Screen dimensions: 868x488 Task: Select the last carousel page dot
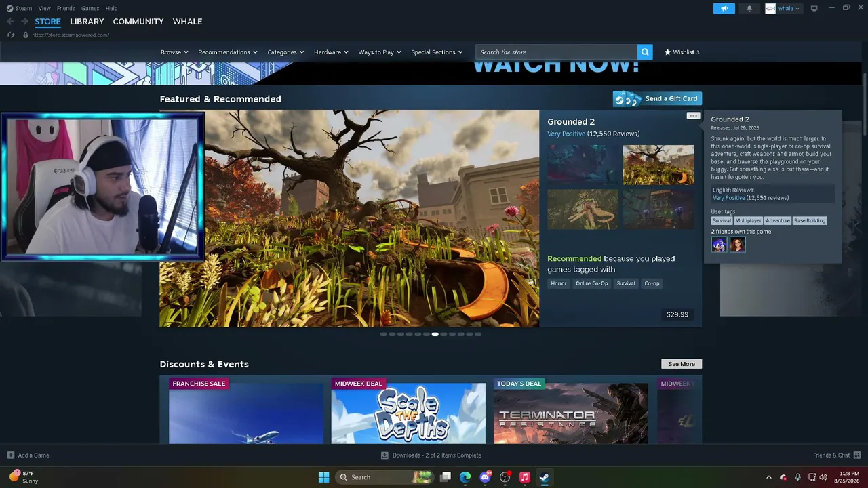478,334
